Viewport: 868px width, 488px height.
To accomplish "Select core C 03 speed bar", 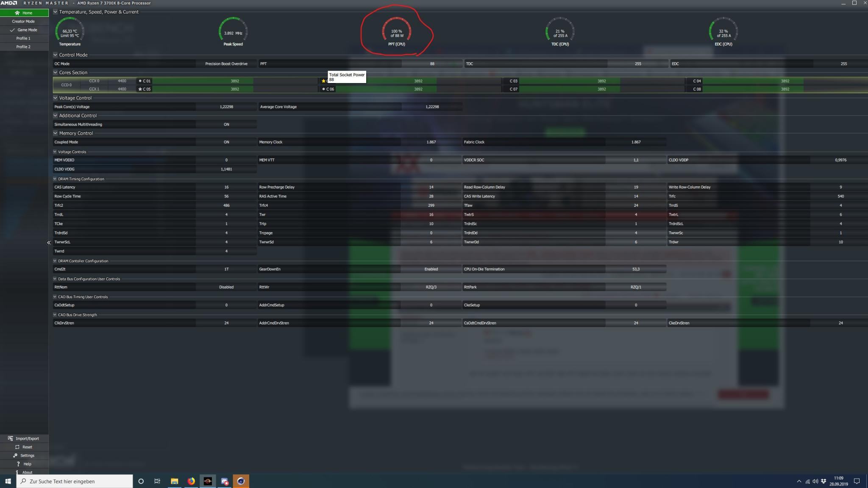I will point(601,81).
